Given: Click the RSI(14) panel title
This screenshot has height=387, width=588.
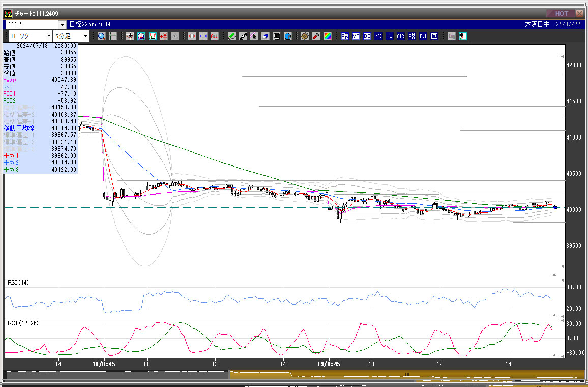Looking at the screenshot, I should tap(18, 283).
